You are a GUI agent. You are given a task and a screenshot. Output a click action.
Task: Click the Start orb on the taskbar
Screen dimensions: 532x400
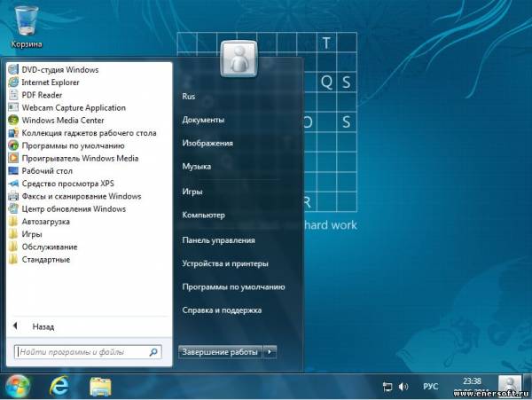(18, 387)
